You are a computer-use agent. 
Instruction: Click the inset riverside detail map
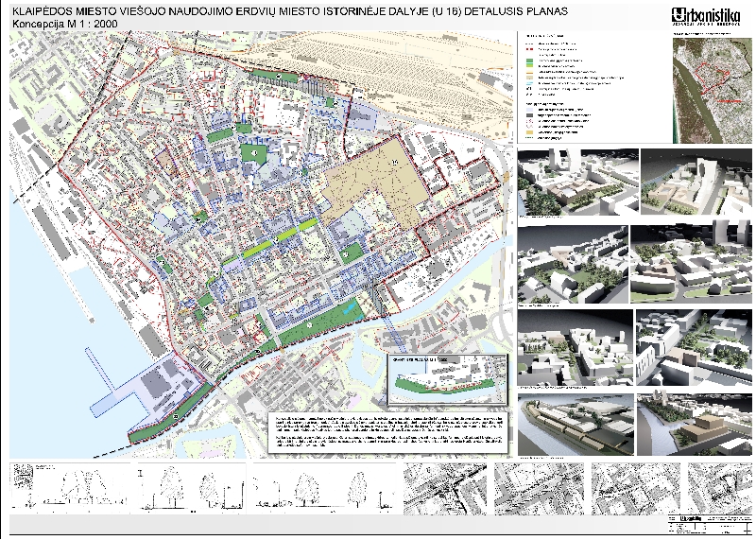point(448,377)
